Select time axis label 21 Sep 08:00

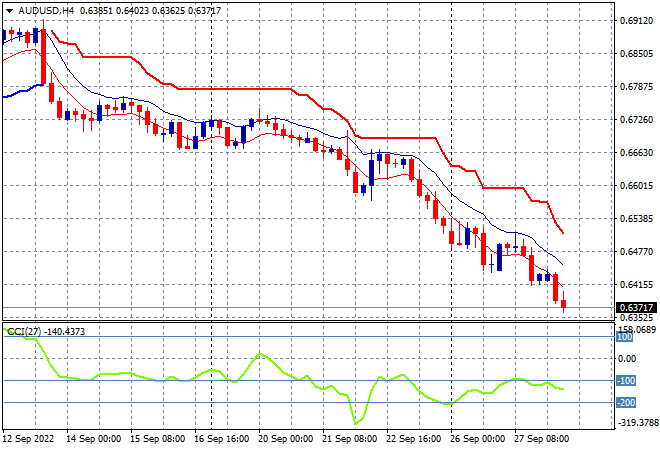(349, 439)
